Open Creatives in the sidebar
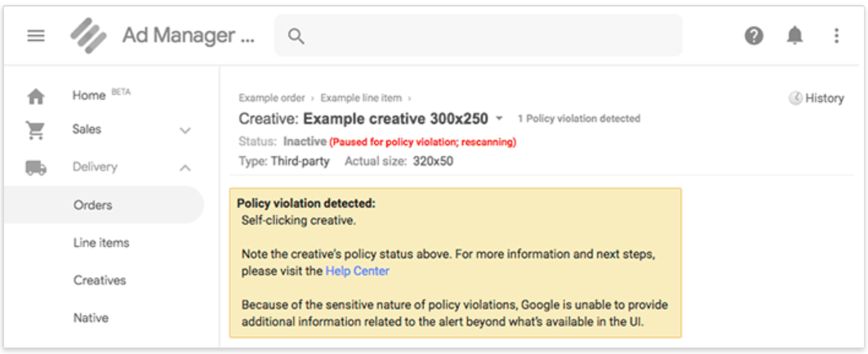This screenshot has height=354, width=868. click(x=100, y=280)
